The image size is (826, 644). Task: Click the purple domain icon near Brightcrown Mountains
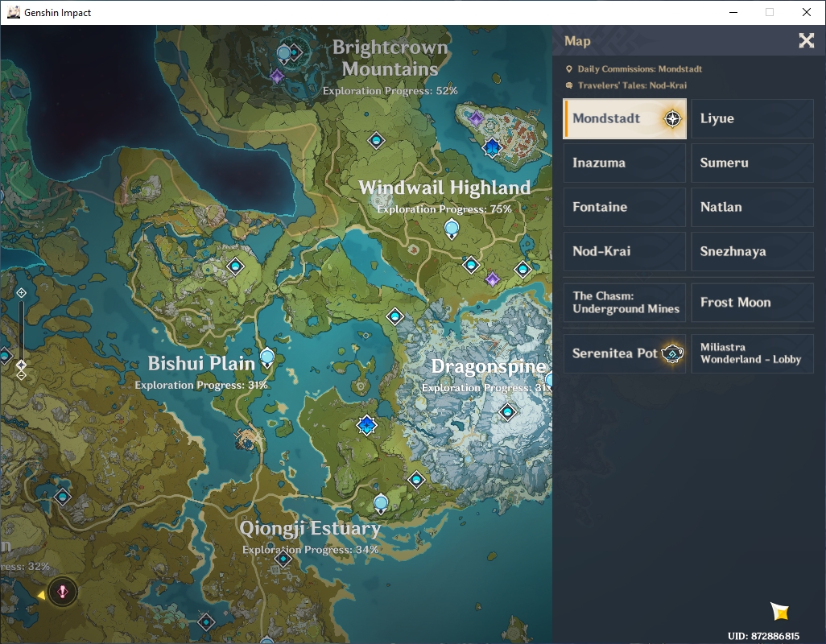pos(277,77)
